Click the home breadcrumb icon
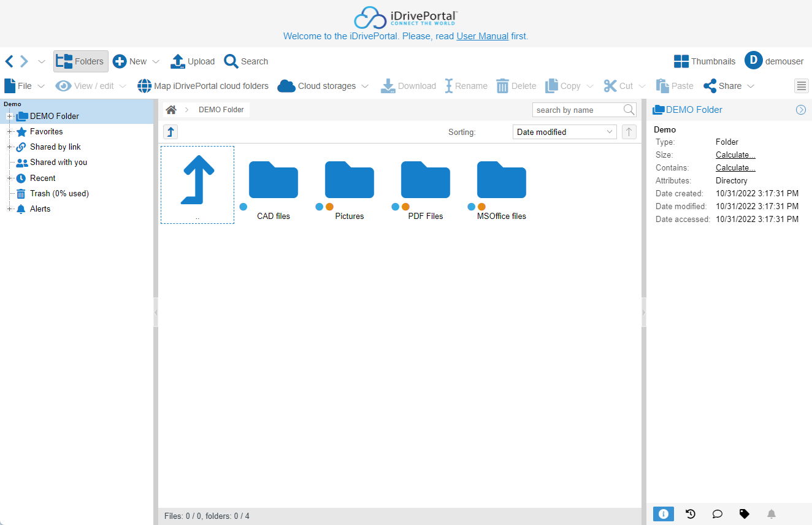 click(x=171, y=110)
